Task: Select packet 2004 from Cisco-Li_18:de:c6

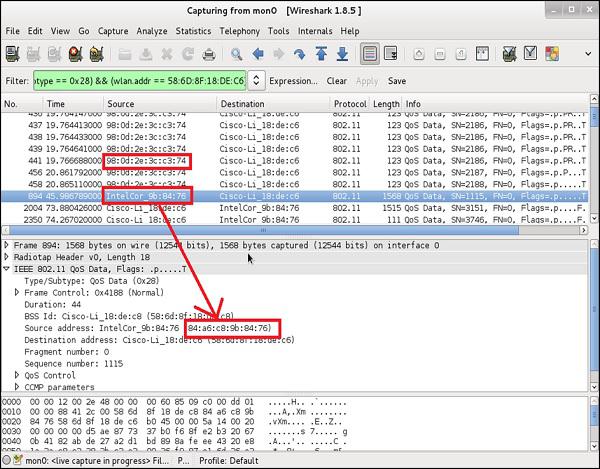Action: click(x=295, y=208)
